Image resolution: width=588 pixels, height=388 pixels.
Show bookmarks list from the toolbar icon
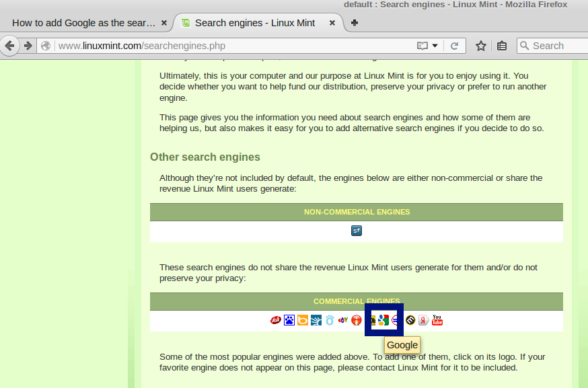click(x=502, y=46)
